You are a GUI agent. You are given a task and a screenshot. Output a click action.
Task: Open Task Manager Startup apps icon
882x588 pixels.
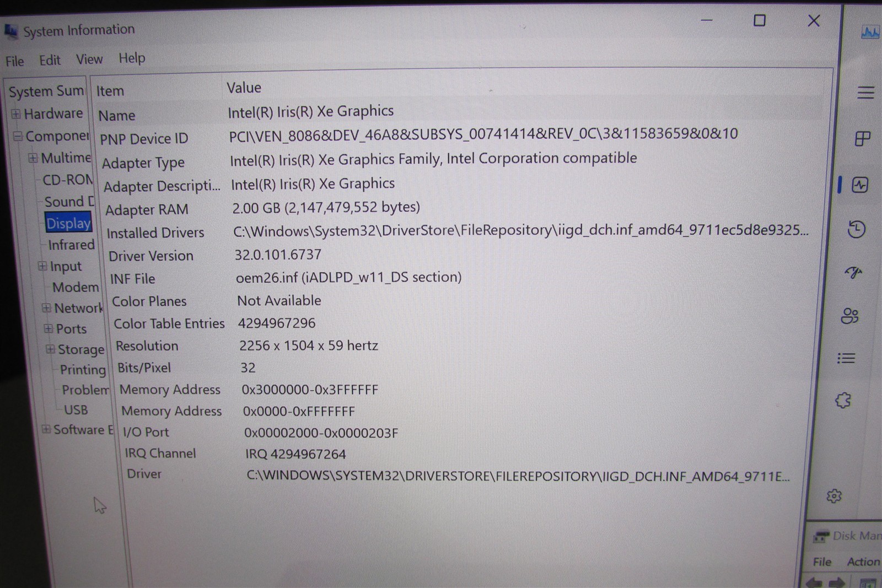coord(853,272)
